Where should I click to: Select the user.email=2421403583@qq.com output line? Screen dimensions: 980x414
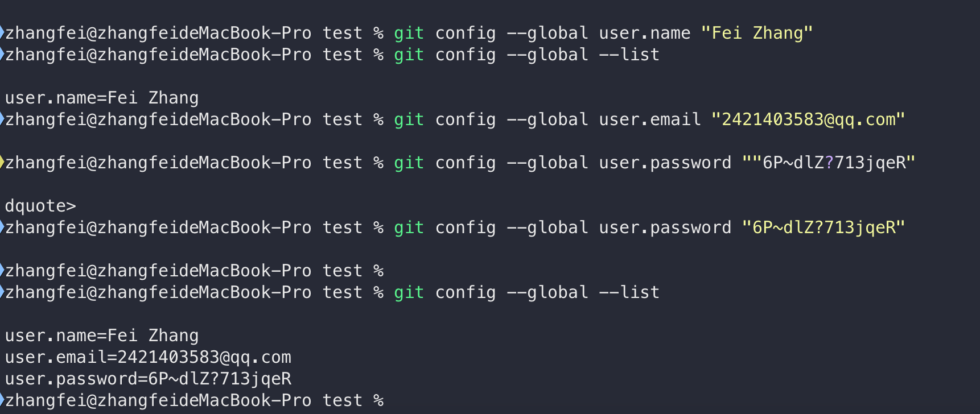pyautogui.click(x=148, y=357)
